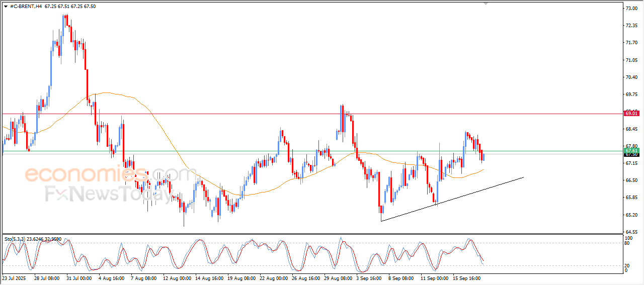Click the 73.00 price axis label
This screenshot has width=644, height=285.
tap(631, 9)
